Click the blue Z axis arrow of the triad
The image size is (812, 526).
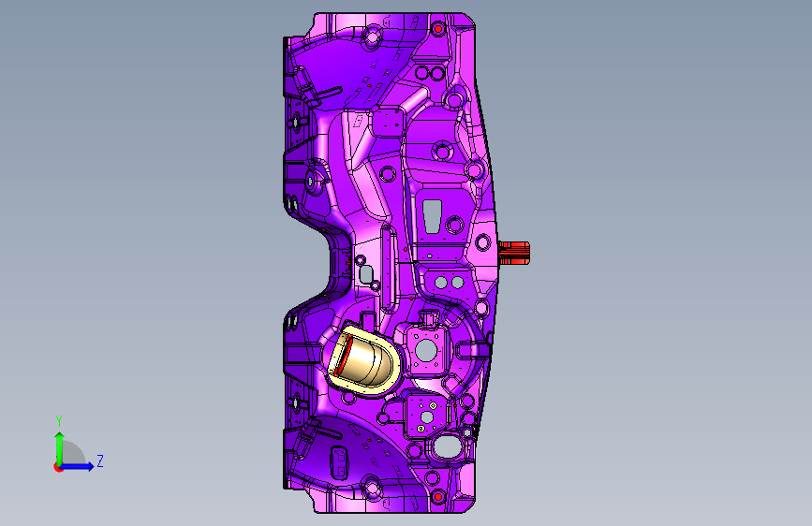[x=78, y=466]
